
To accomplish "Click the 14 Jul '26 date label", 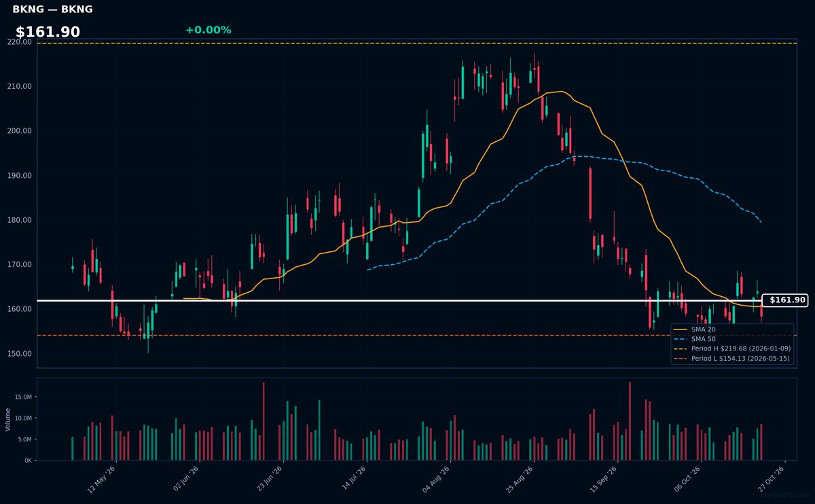I will coord(352,479).
